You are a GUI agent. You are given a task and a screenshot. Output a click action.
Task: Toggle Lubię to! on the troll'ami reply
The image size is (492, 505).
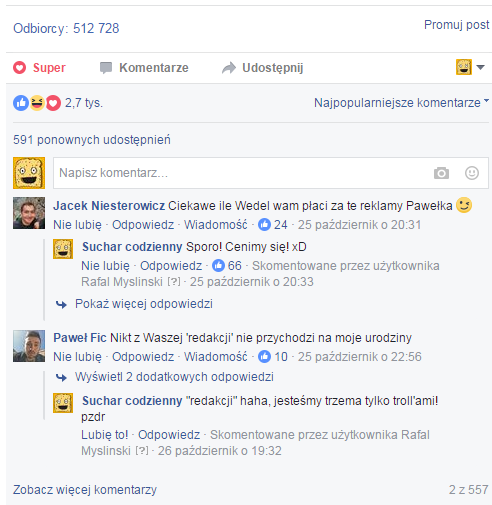pyautogui.click(x=105, y=435)
